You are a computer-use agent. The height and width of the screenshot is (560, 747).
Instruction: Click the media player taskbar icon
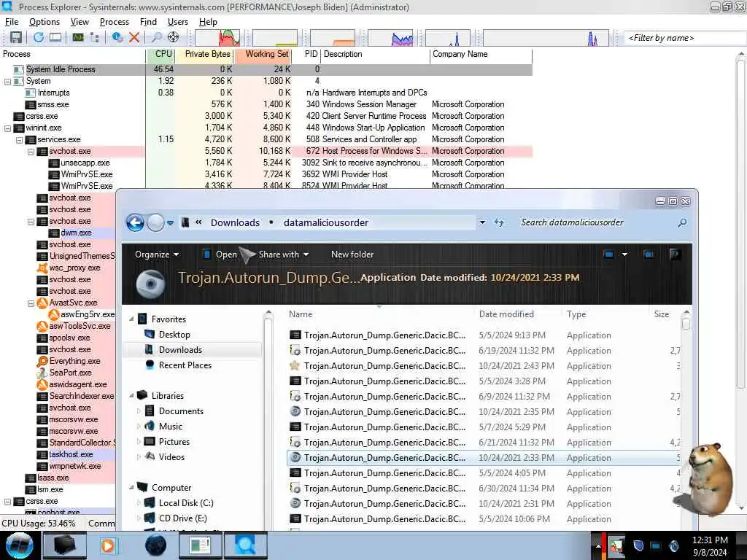pyautogui.click(x=108, y=545)
